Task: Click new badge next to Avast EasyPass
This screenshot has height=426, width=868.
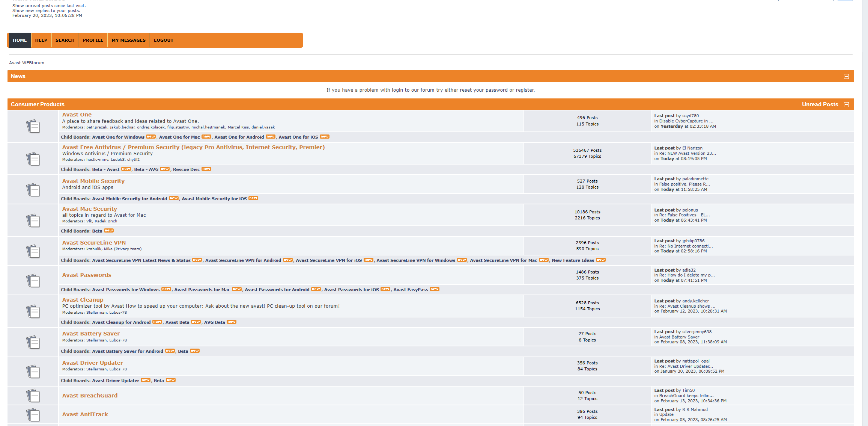Action: point(435,289)
